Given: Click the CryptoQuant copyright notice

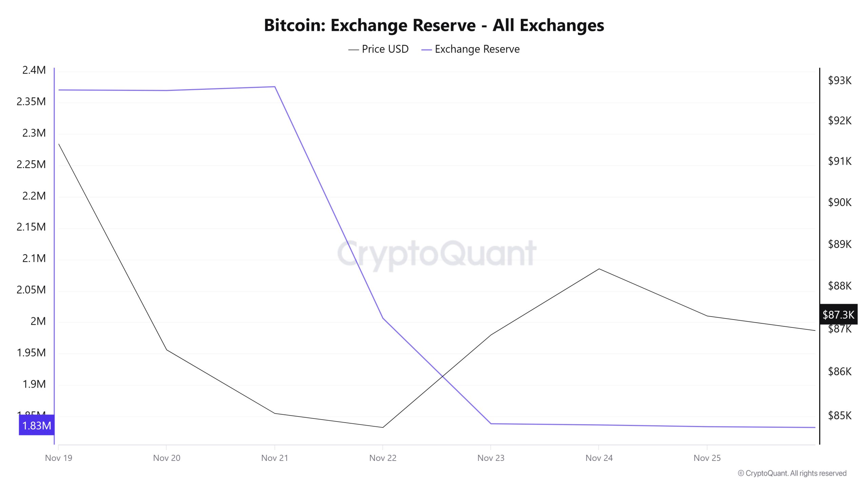Looking at the screenshot, I should point(792,473).
